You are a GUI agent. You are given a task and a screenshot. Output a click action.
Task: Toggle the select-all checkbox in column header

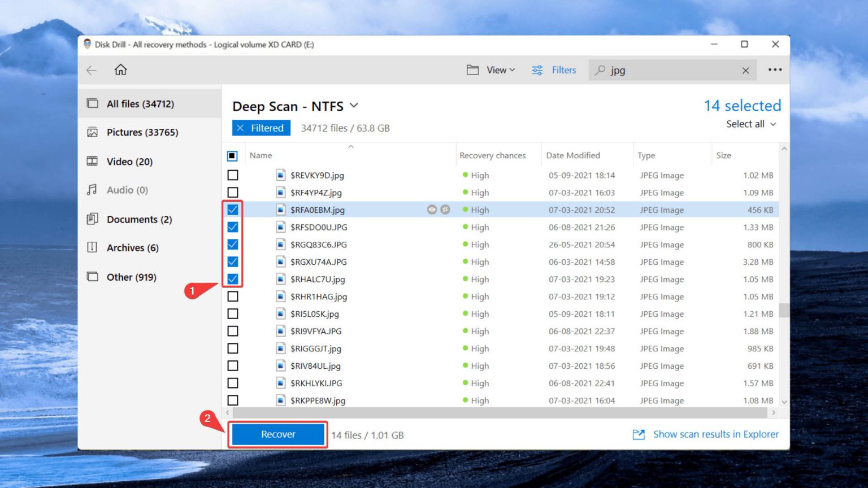tap(232, 155)
